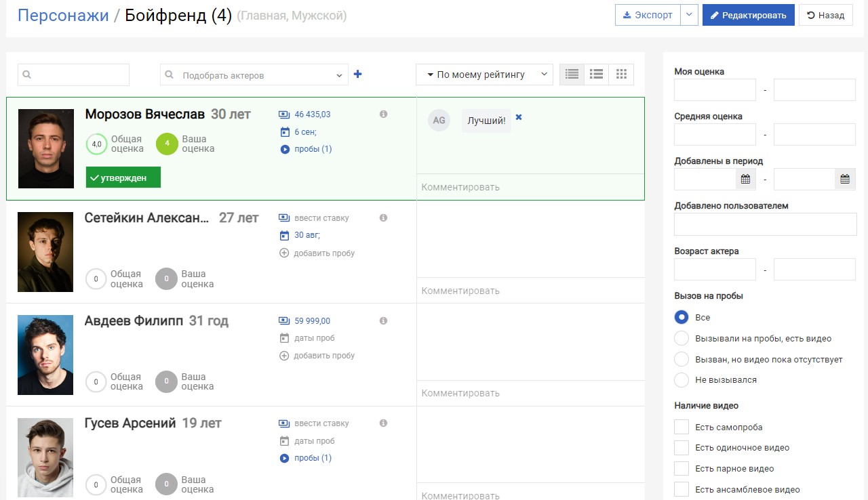The image size is (868, 500).
Task: Open пробы (1) link for Гусев Арсений
Action: click(313, 458)
